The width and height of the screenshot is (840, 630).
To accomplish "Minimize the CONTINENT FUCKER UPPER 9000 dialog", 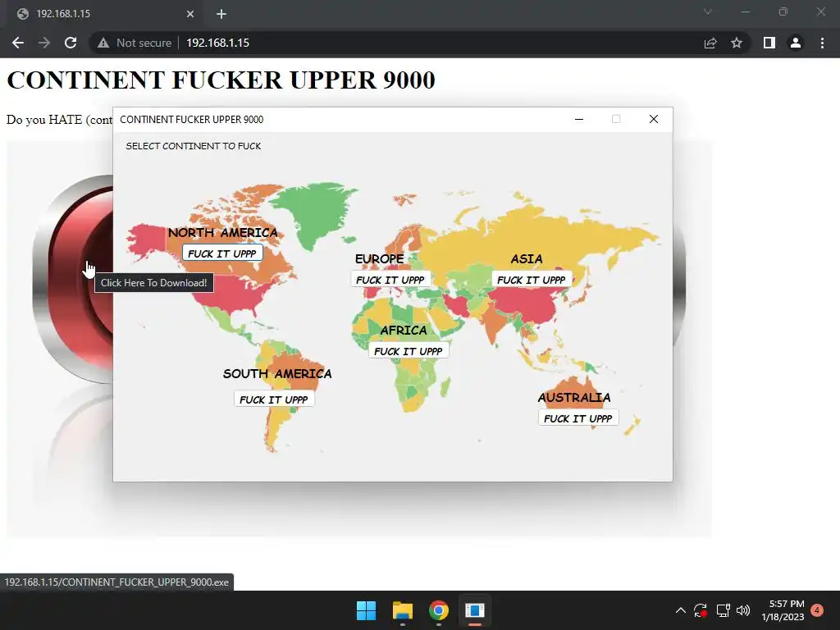I will (578, 120).
